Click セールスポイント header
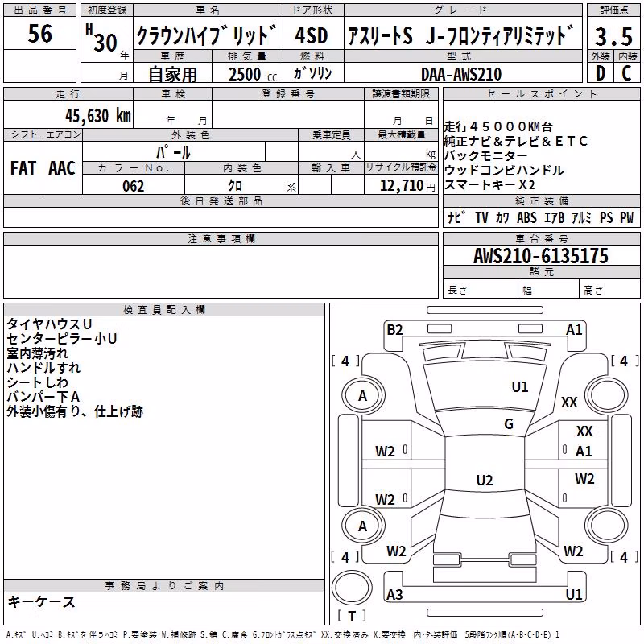 541,93
